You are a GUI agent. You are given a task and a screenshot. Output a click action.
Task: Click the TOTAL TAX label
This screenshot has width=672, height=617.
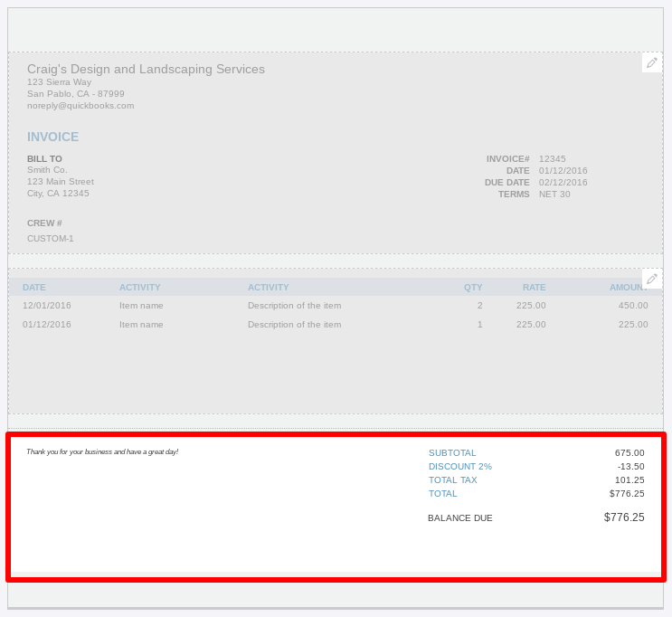point(454,480)
